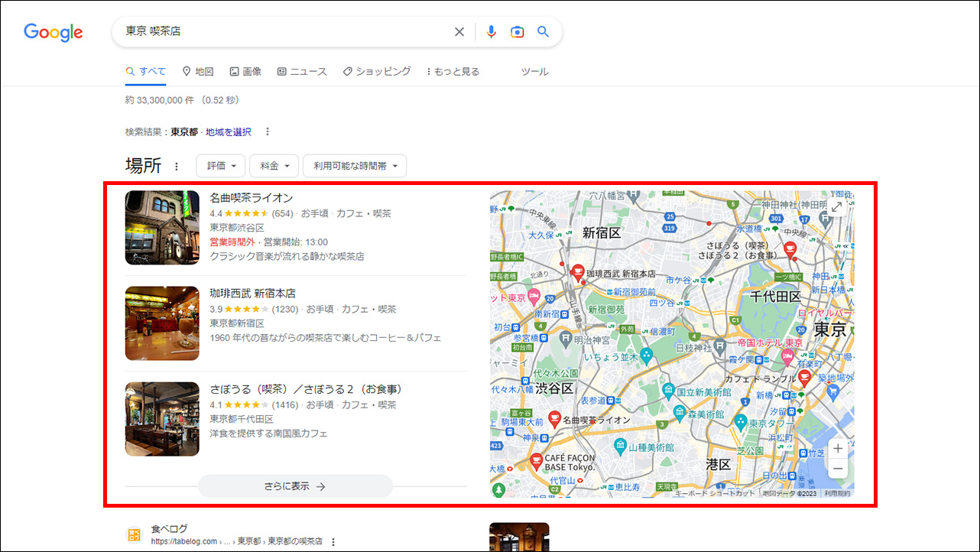Zoom in on the map with plus
This screenshot has width=980, height=552.
pyautogui.click(x=838, y=449)
